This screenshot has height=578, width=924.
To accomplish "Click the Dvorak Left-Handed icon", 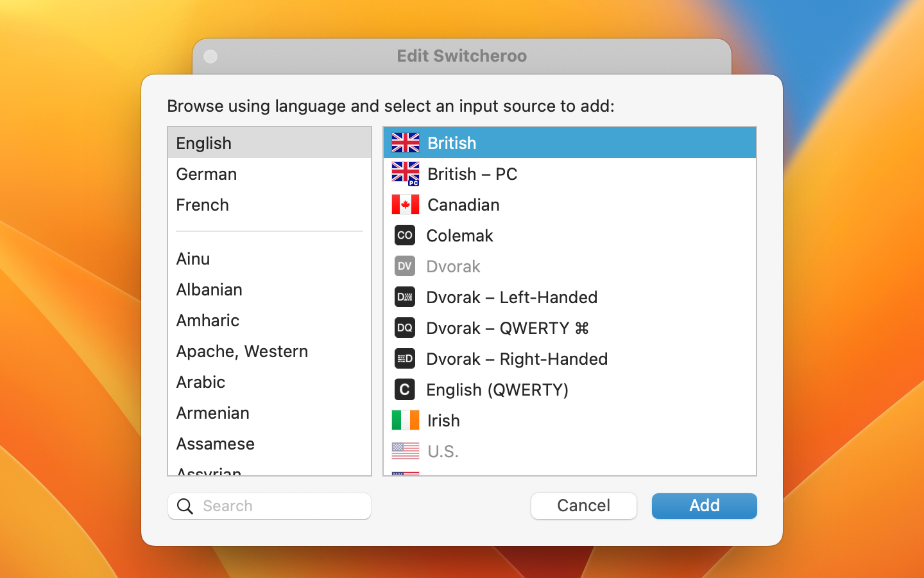I will [405, 297].
